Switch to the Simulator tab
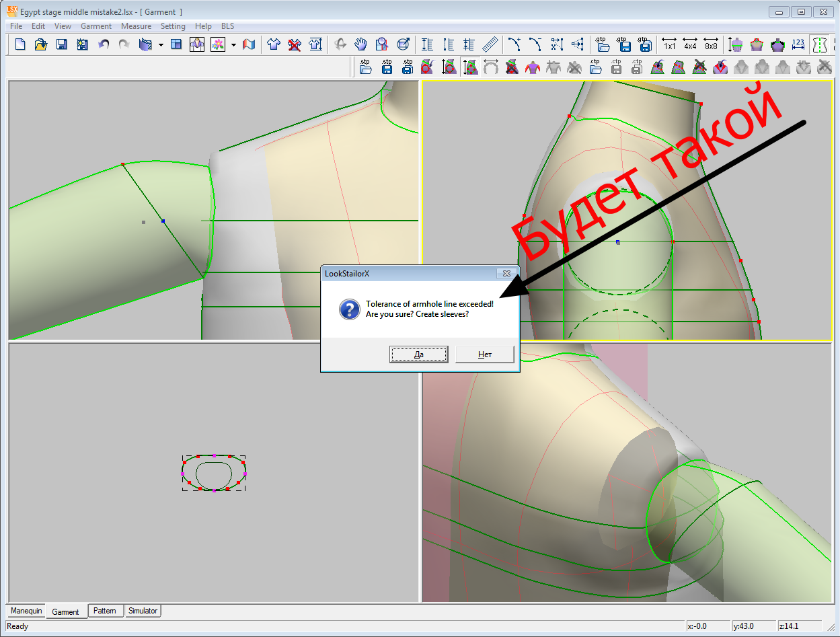Screen dimensions: 840x637 coord(143,611)
